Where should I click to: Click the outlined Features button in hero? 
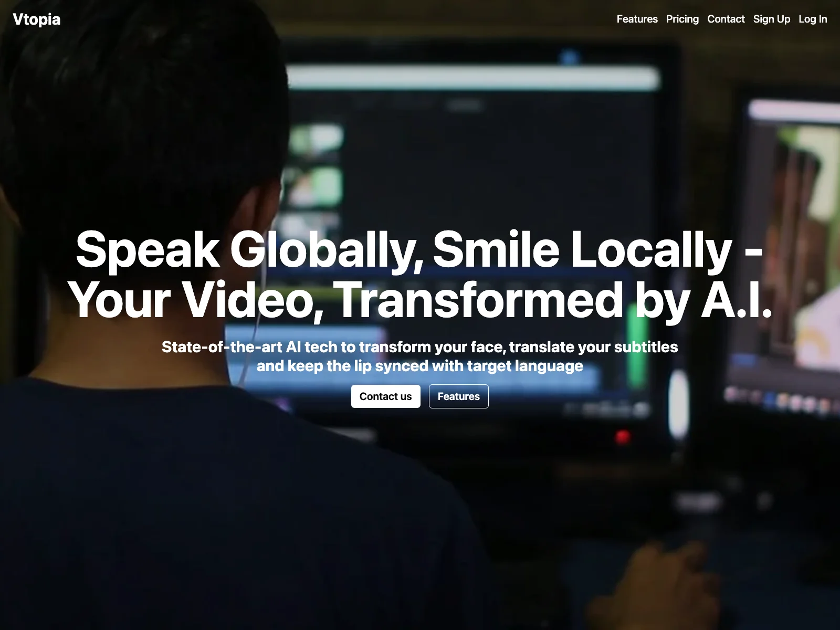pyautogui.click(x=458, y=396)
